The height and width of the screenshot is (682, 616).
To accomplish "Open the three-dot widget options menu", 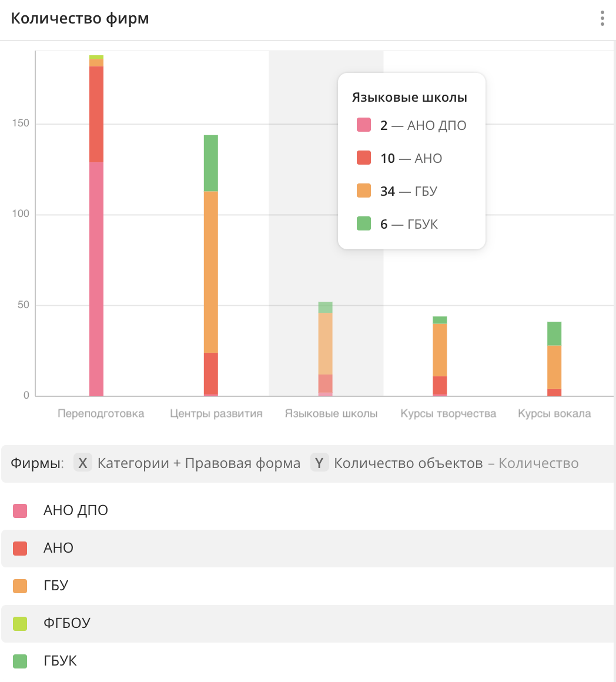I will [602, 18].
